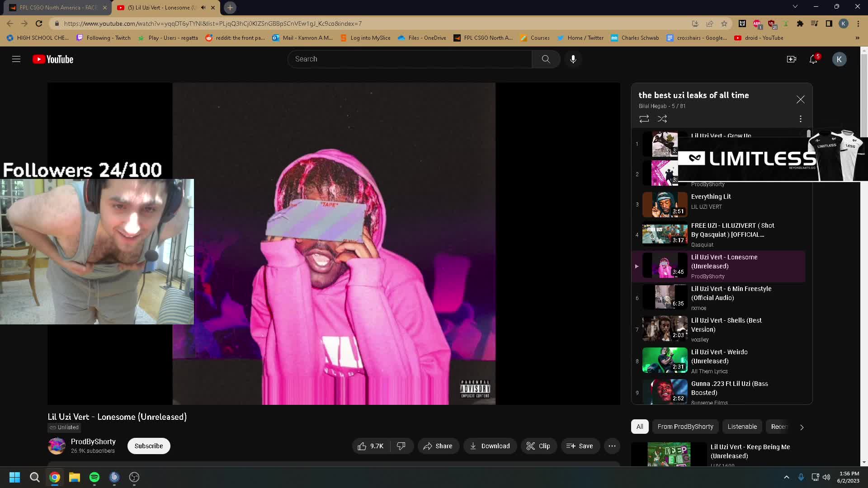Open share page icon in address bar

click(710, 23)
